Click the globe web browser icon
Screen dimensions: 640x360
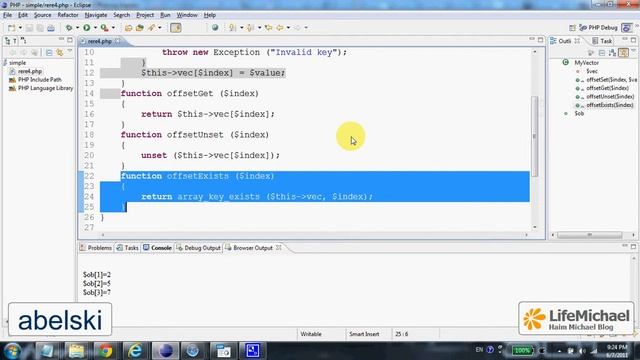point(215,28)
